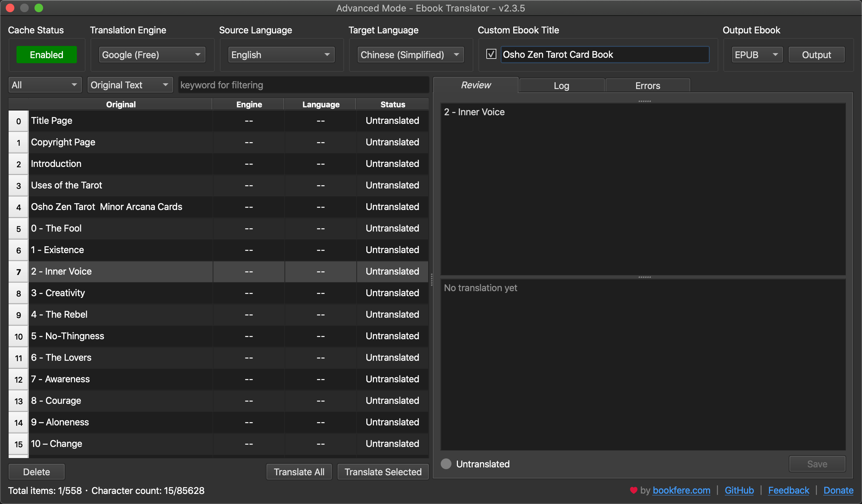Screen dimensions: 862x504
Task: Click the green window zoom button
Action: [39, 8]
